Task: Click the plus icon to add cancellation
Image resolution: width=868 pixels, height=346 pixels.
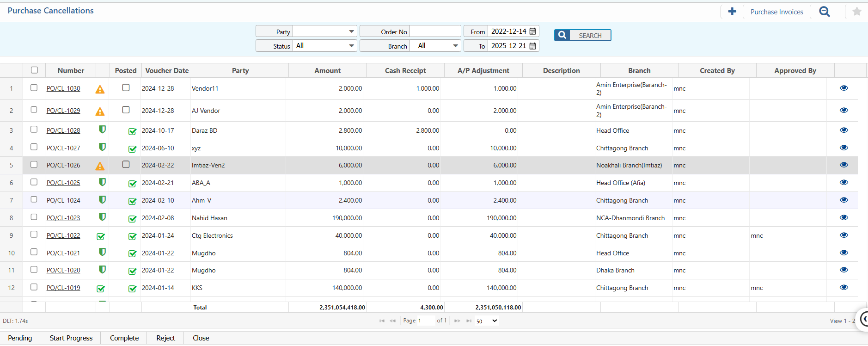Action: [732, 12]
